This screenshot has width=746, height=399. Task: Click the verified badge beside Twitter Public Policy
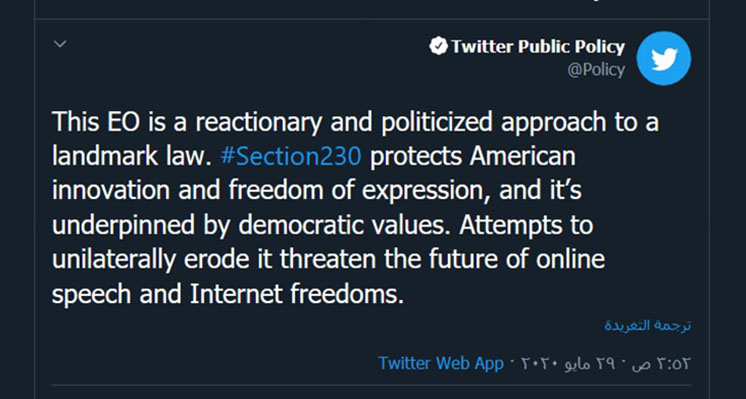tap(438, 47)
